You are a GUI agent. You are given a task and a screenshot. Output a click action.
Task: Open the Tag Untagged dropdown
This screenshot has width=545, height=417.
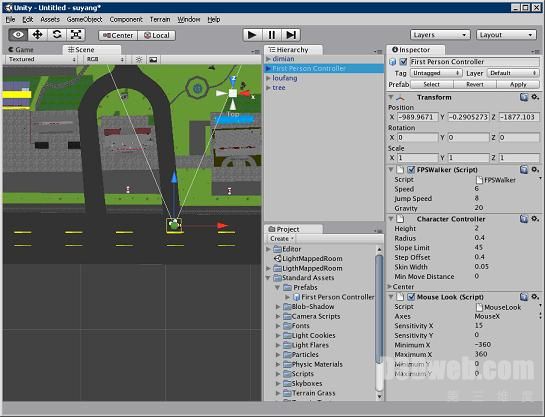(x=436, y=73)
